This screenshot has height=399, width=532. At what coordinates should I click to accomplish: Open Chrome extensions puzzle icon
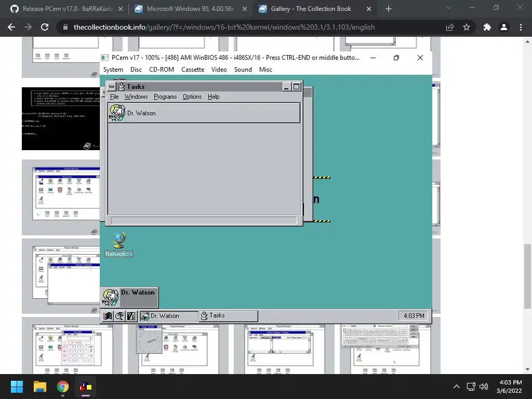click(487, 27)
